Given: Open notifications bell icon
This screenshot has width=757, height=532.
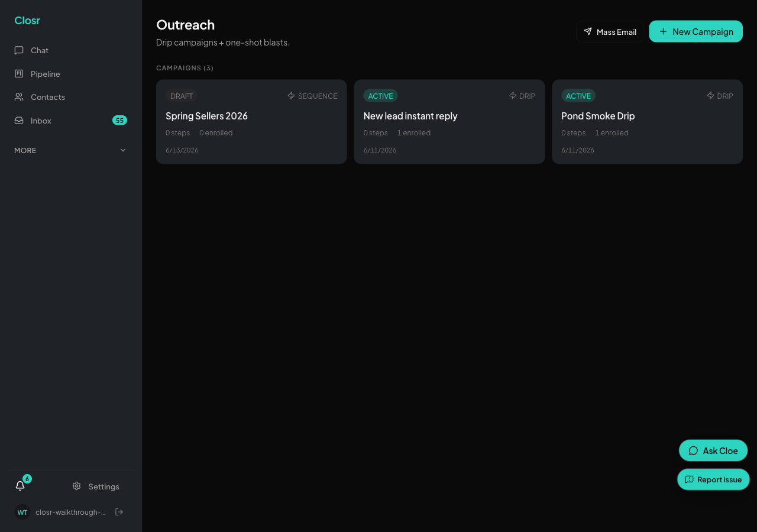Looking at the screenshot, I should pos(20,486).
